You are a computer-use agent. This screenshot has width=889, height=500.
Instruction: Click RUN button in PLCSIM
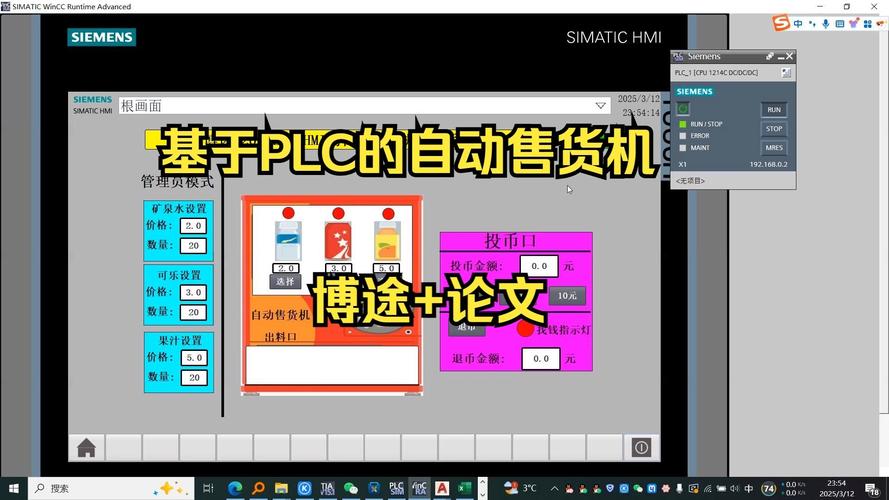pos(774,109)
